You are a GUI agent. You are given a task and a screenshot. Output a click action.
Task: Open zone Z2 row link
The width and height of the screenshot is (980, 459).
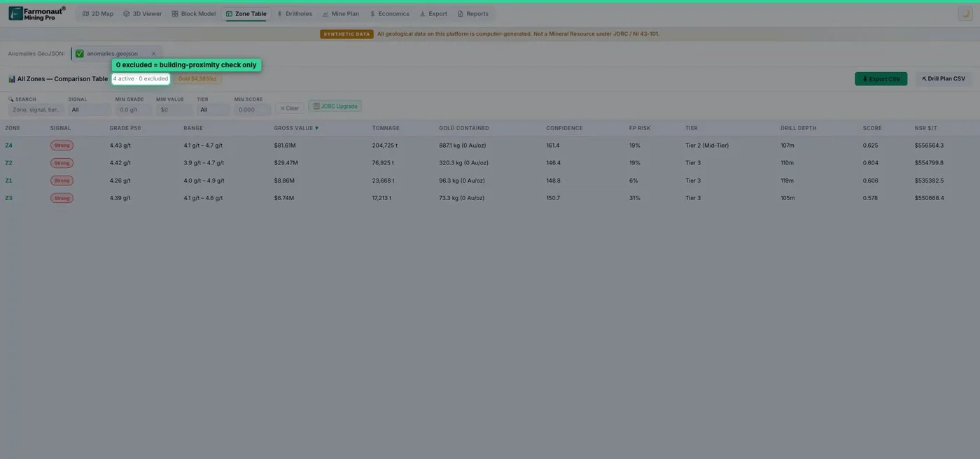tap(8, 163)
